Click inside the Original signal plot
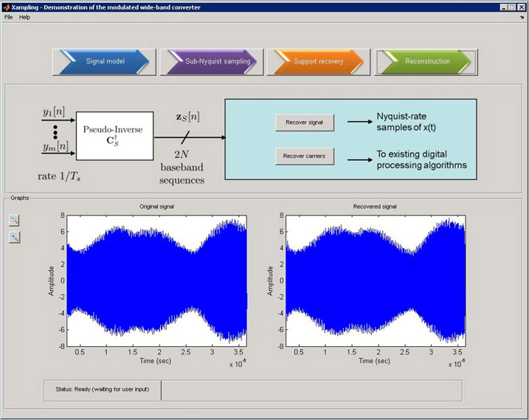The image size is (529, 420). (x=156, y=280)
